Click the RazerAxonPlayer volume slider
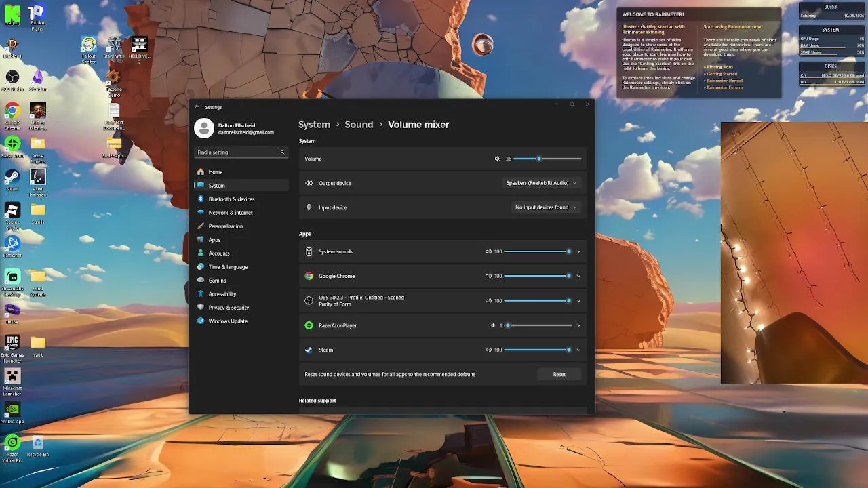 [x=538, y=325]
